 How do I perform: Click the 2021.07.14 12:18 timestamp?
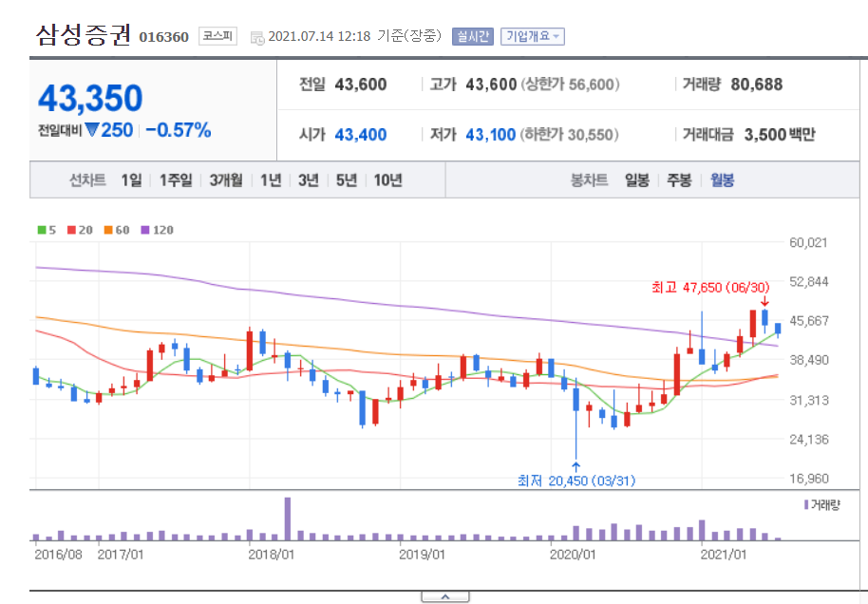(319, 36)
